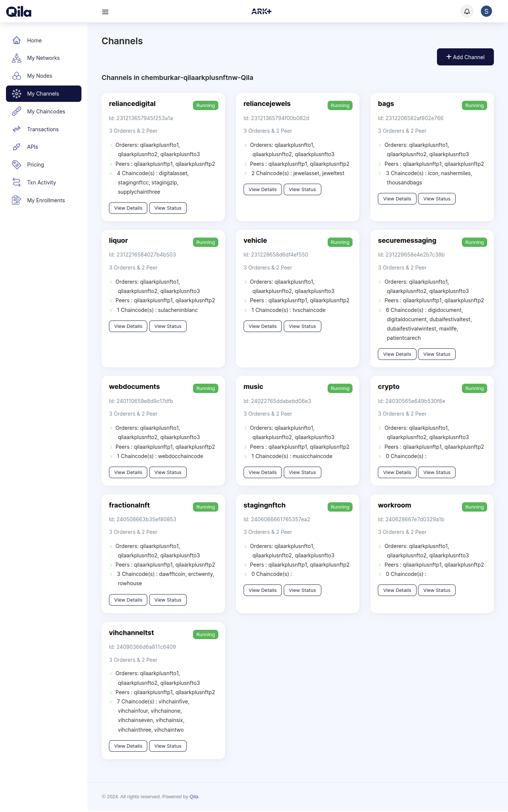Viewport: 508px width, 812px height.
Task: Click the Home house icon in sidebar
Action: (x=16, y=40)
